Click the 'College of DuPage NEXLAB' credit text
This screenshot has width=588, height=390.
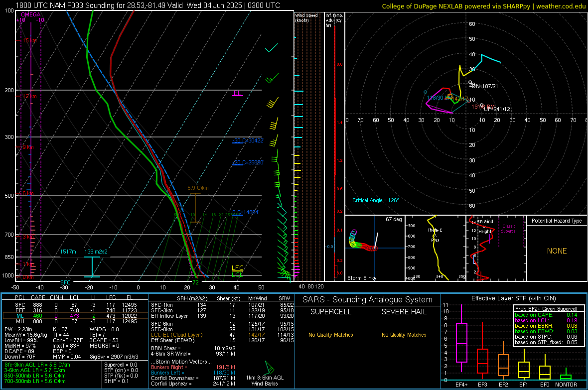483,6
